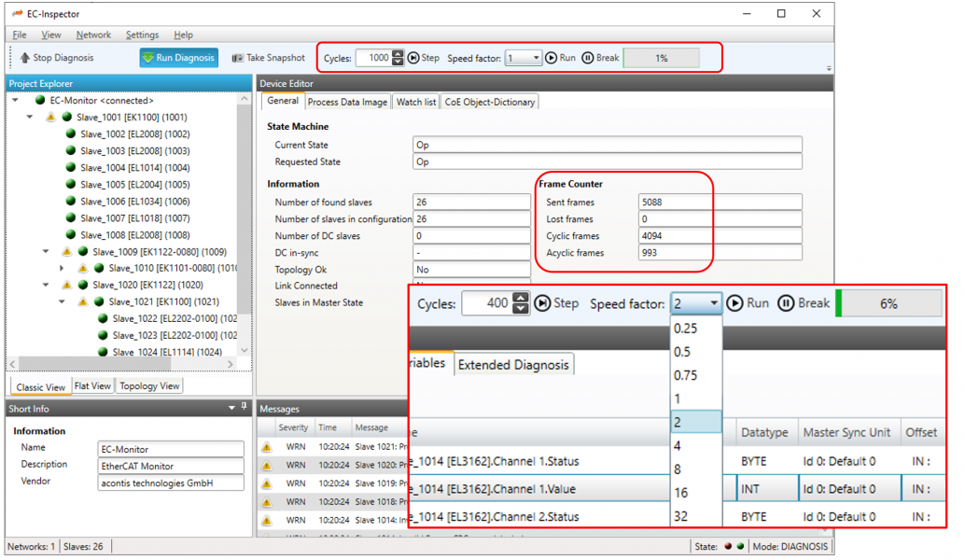
Task: Expand the Slave_1010 tree branch
Action: pos(62,266)
